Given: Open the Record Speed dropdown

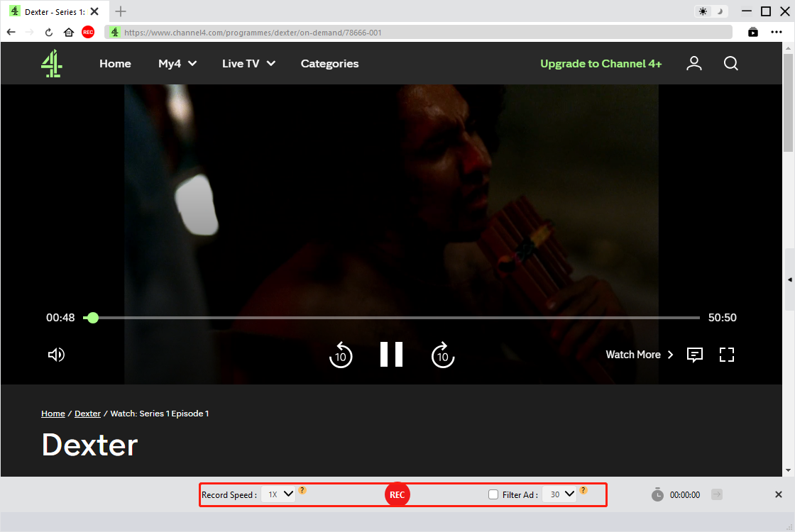Looking at the screenshot, I should click(278, 494).
